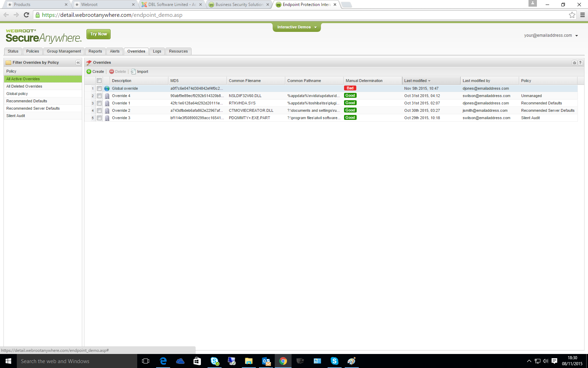
Task: Open the help icon in Overrides panel
Action: (580, 62)
